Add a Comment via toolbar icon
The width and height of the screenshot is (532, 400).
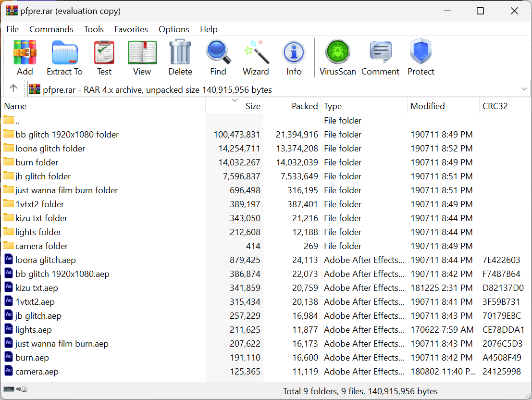(380, 53)
